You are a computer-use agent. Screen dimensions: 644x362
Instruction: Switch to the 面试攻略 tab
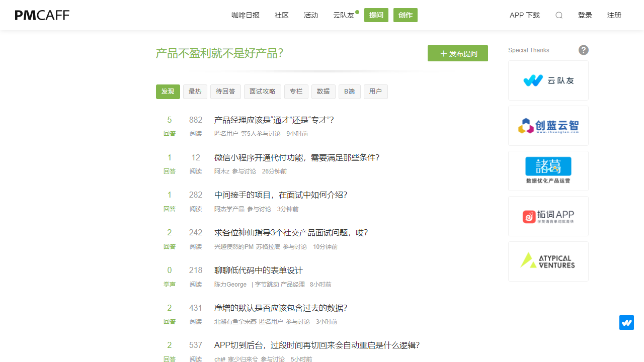coord(263,92)
